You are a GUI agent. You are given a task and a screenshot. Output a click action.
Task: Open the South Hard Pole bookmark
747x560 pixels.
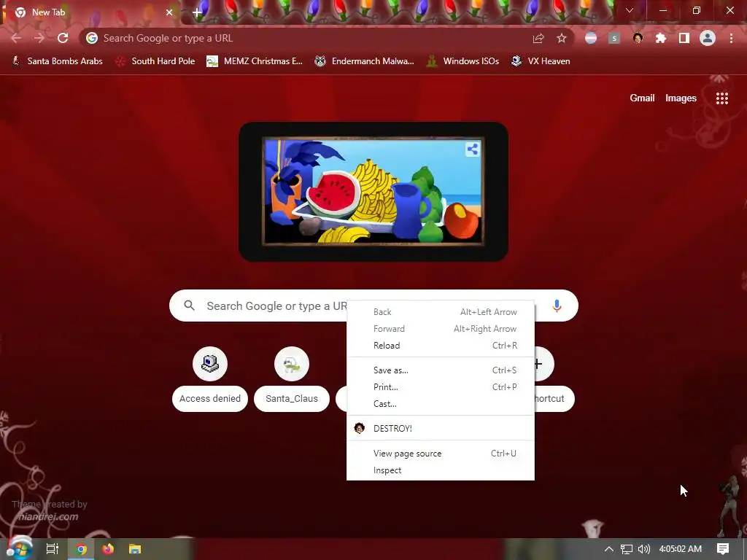tap(155, 61)
